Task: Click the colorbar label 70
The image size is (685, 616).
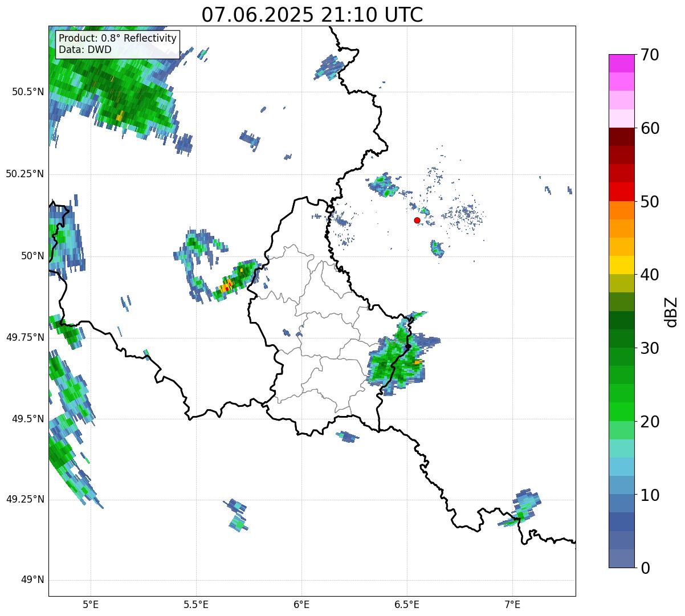Action: (x=650, y=55)
